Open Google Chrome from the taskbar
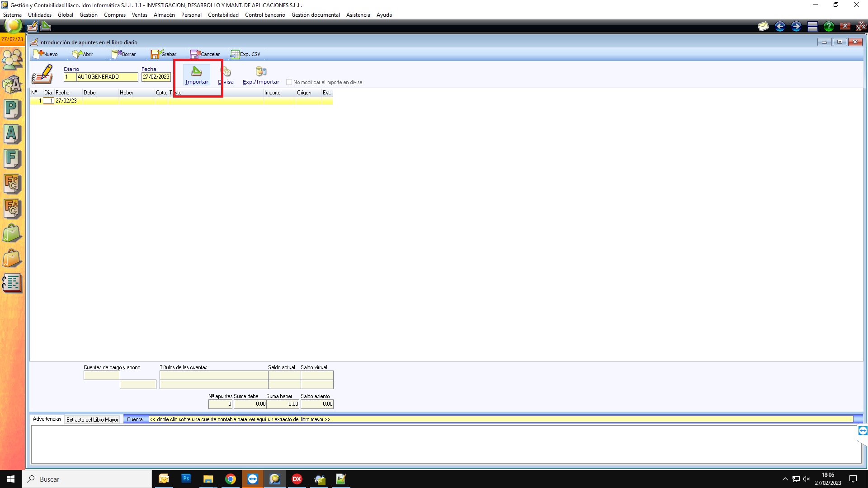This screenshot has width=868, height=488. coord(231,479)
